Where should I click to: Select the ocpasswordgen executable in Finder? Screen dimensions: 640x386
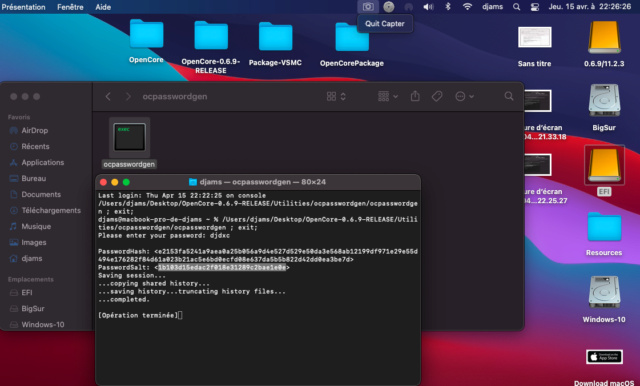pyautogui.click(x=129, y=138)
